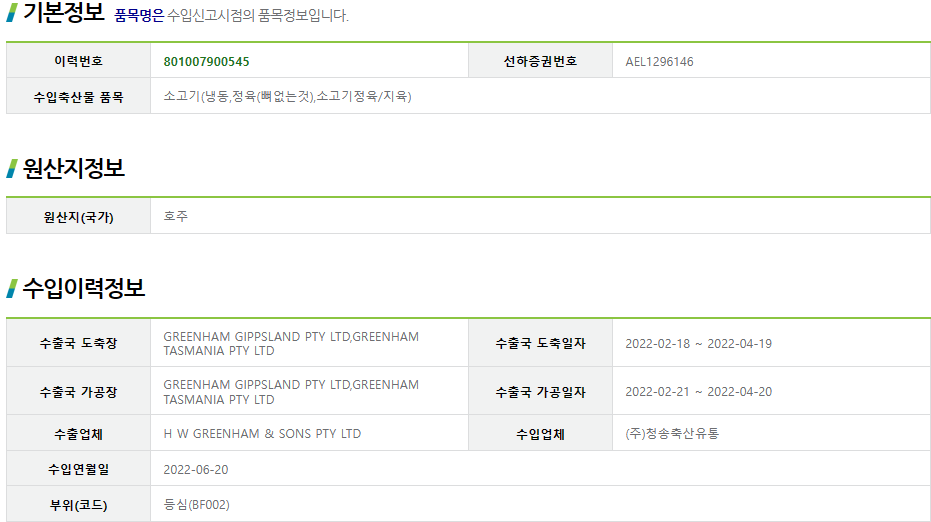Click the 수입이력정보 section heading

84,288
